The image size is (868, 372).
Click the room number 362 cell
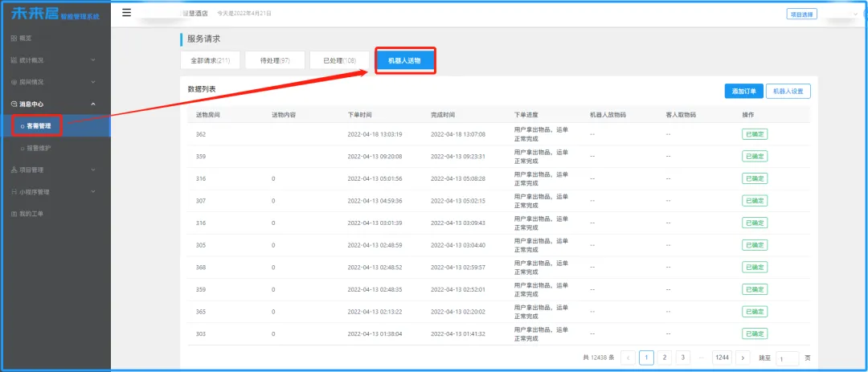(201, 134)
